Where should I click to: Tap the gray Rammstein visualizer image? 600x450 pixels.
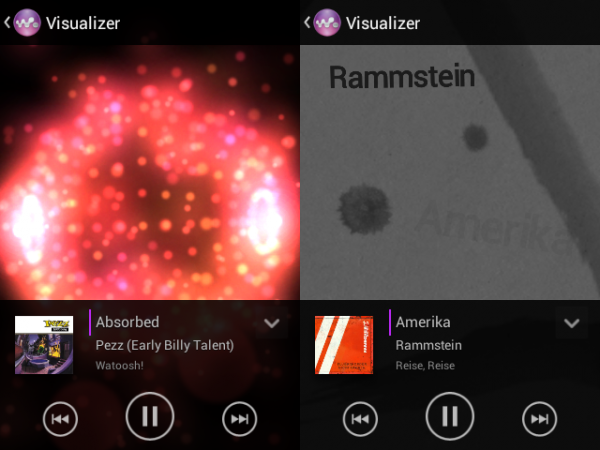coord(450,172)
